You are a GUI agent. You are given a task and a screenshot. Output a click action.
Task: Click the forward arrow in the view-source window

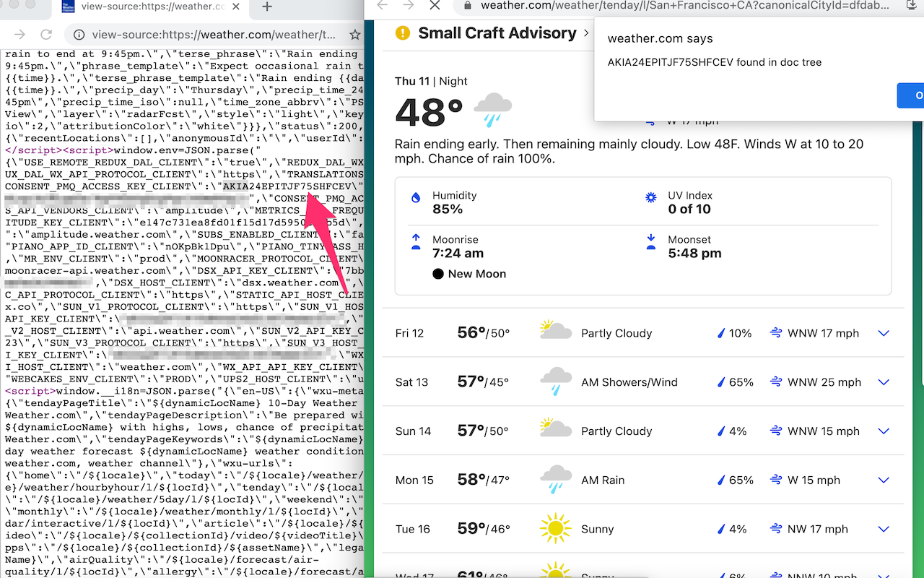pyautogui.click(x=19, y=35)
